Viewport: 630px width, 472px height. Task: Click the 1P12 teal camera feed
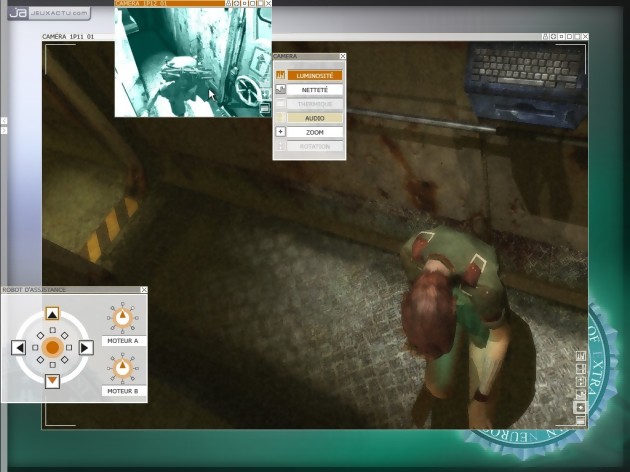click(x=193, y=62)
